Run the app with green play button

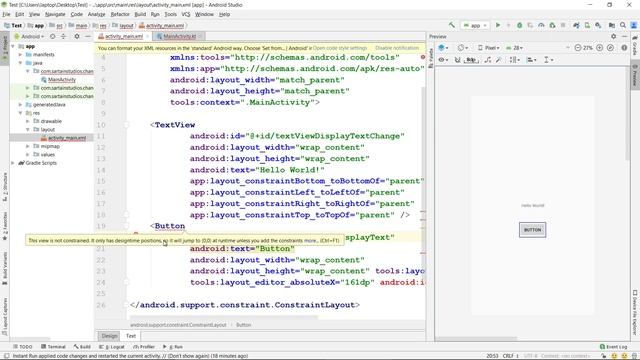pos(498,25)
